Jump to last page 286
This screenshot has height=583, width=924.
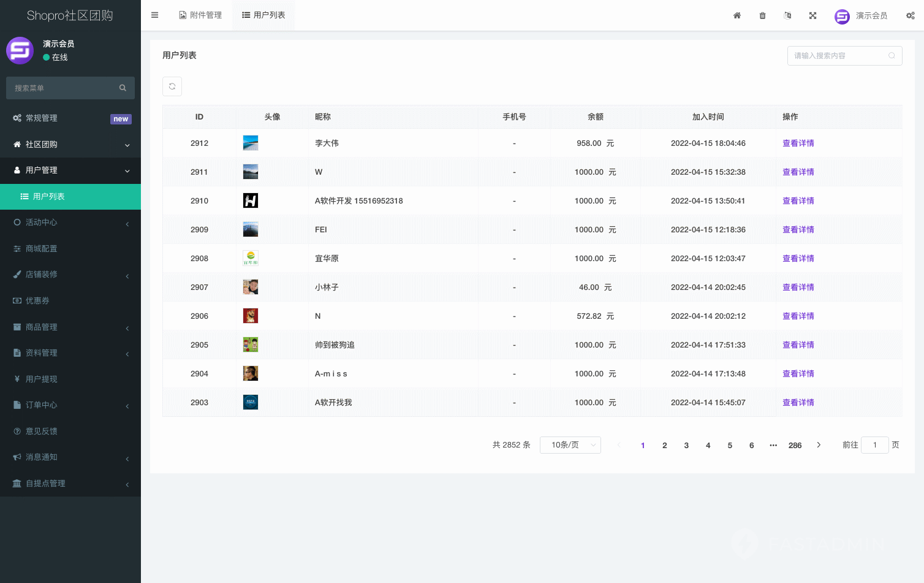pos(795,445)
